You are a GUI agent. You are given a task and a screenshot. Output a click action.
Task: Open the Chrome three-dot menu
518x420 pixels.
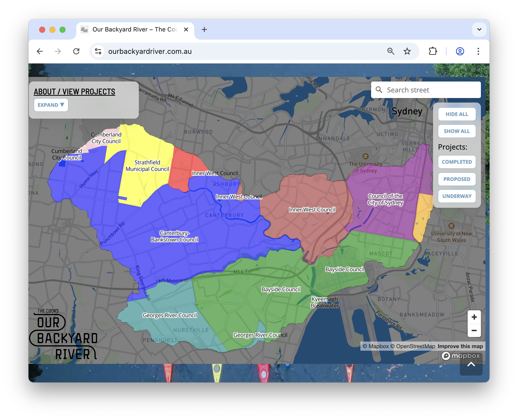pos(478,51)
